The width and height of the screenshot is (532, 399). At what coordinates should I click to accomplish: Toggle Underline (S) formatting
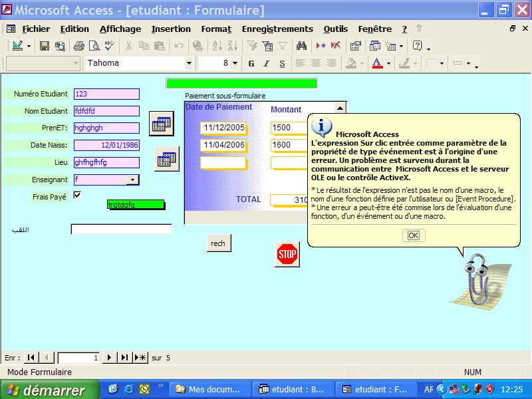click(282, 63)
